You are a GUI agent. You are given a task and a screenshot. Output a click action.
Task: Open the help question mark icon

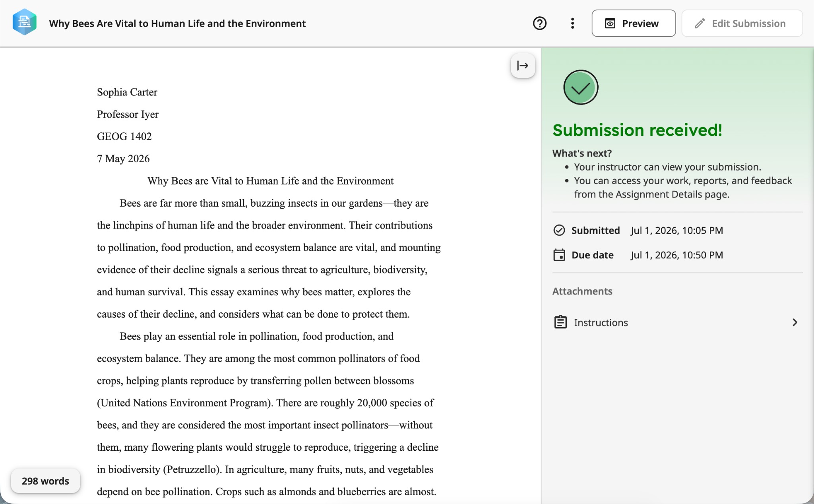[x=539, y=23]
